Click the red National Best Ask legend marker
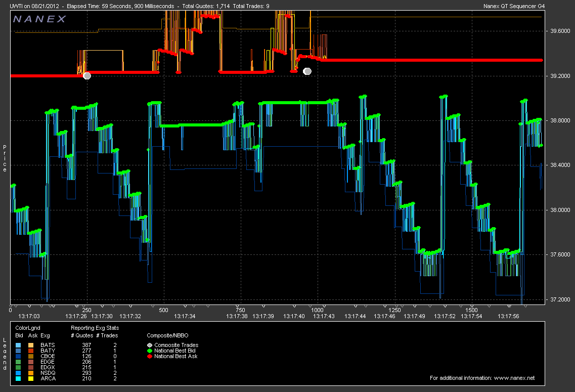575x392 pixels. (150, 356)
